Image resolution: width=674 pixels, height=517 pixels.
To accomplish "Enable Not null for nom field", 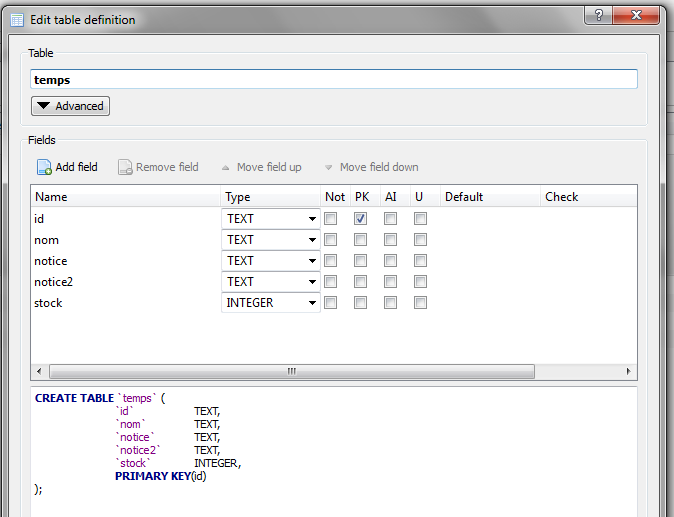I will click(x=330, y=240).
